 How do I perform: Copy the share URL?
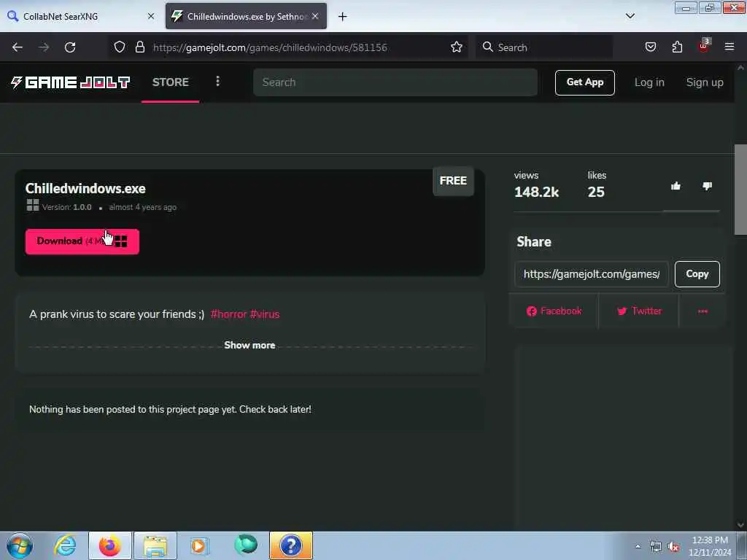point(697,274)
